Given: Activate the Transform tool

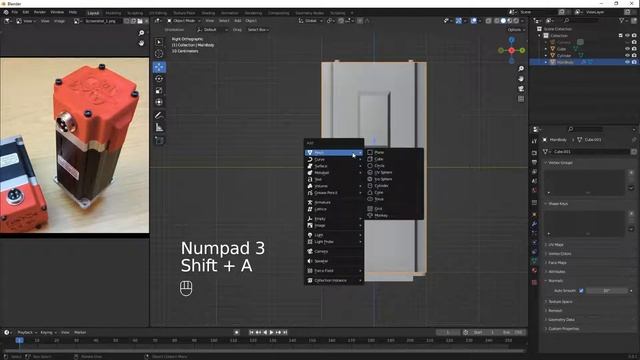Looking at the screenshot, I should pos(159,102).
